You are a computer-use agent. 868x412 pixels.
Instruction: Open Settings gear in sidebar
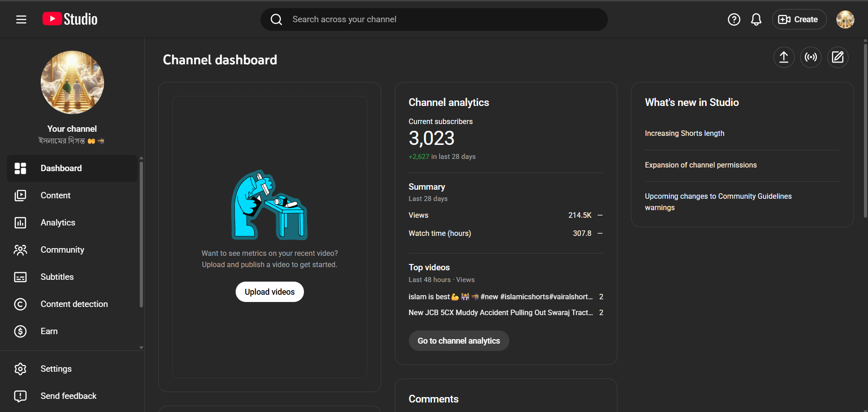(x=56, y=369)
